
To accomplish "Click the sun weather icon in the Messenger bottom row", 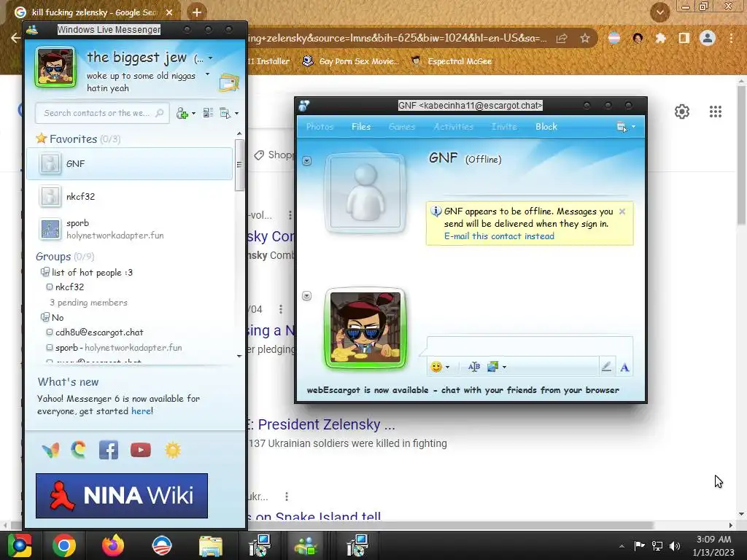I will point(173,449).
